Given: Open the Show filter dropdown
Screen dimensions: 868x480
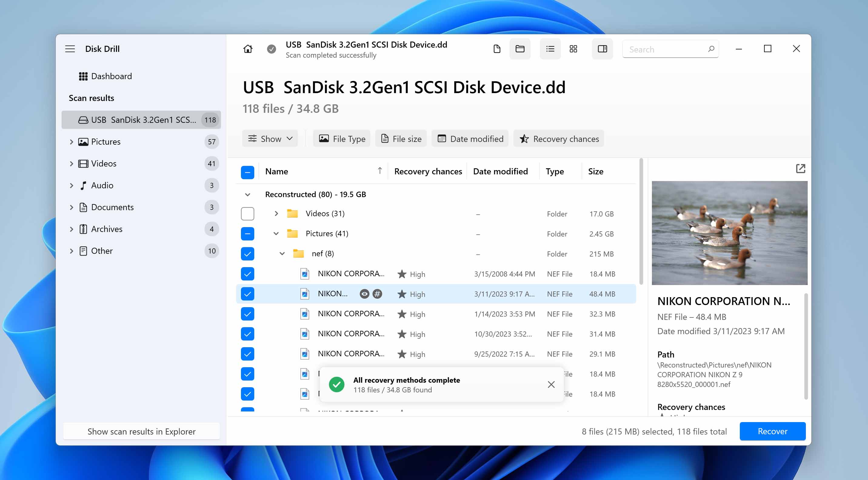Looking at the screenshot, I should (x=270, y=139).
